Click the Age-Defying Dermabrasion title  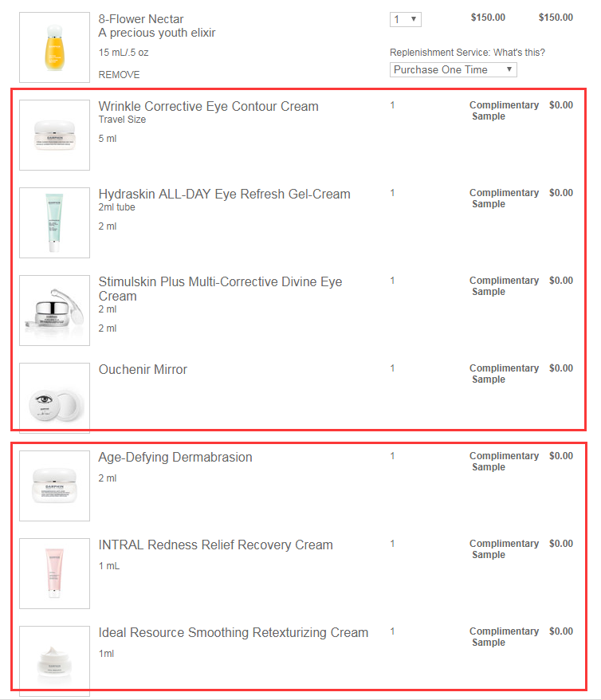click(175, 457)
